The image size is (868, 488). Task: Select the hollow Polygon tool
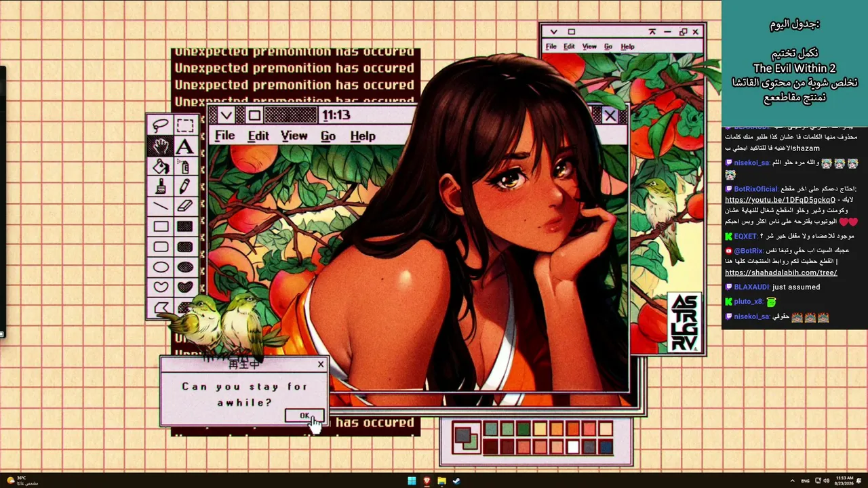(161, 307)
